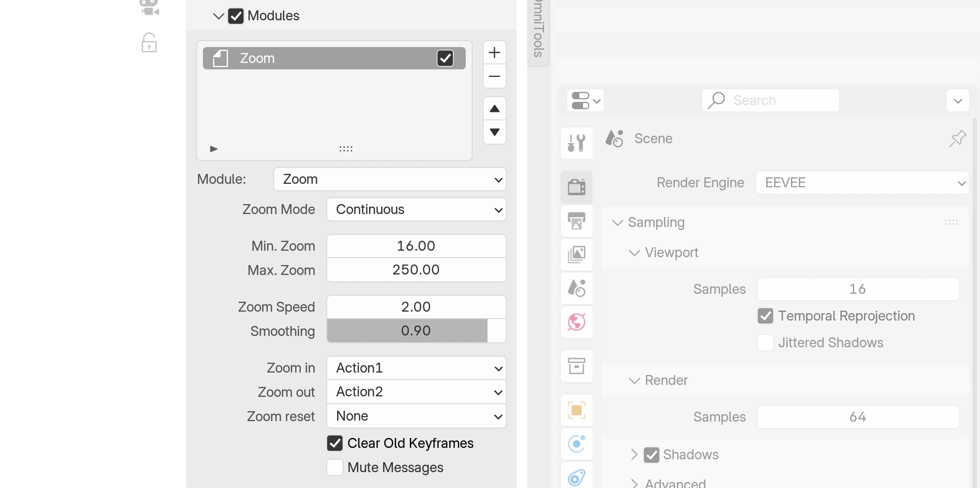Expand the Shadows section
Screen dimensions: 980x488
[x=634, y=454]
